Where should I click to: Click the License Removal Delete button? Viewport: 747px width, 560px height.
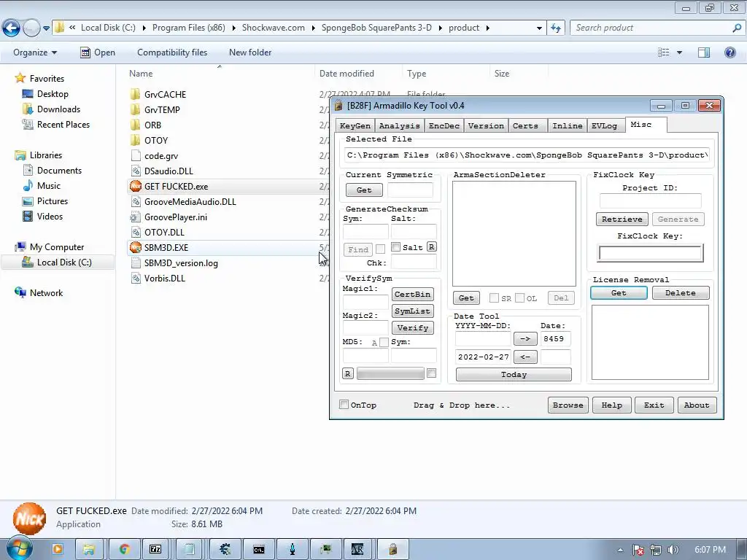tap(681, 293)
